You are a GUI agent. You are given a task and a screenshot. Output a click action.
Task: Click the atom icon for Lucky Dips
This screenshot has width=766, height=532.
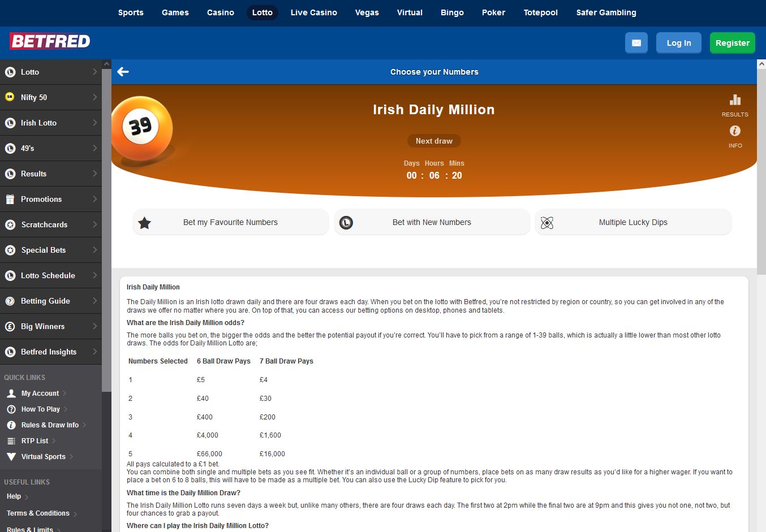pyautogui.click(x=547, y=223)
